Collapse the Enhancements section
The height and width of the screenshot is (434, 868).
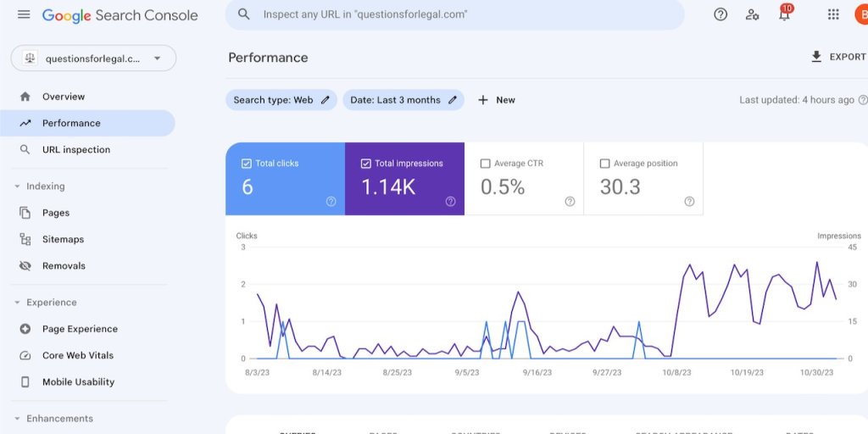[17, 419]
